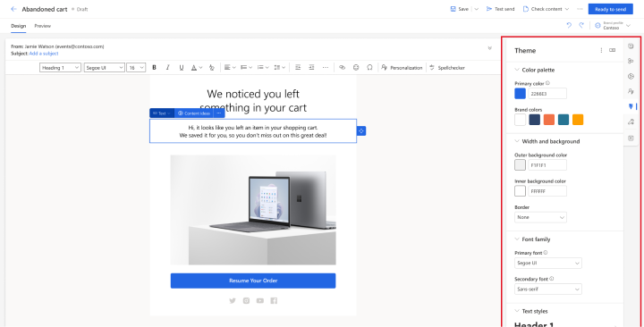Image resolution: width=644 pixels, height=327 pixels.
Task: Open the Text element type dropdown
Action: (x=162, y=113)
